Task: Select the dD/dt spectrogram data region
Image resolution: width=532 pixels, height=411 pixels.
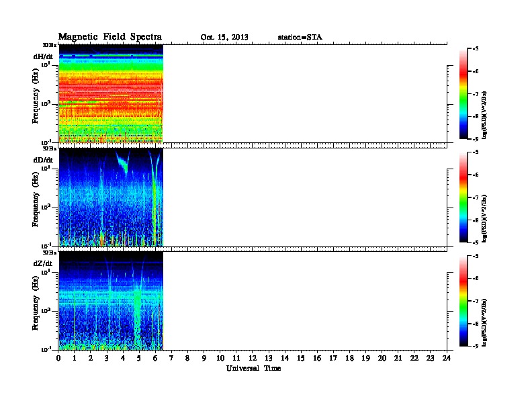Action: point(111,197)
